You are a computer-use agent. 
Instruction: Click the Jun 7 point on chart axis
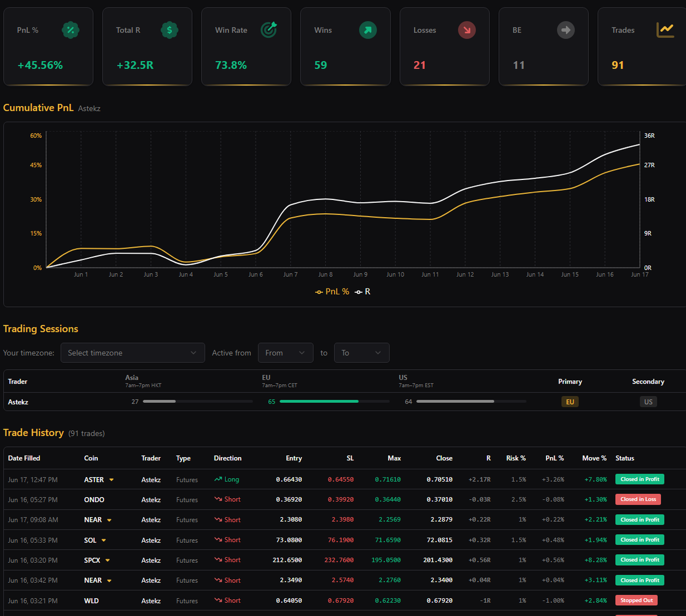[290, 275]
